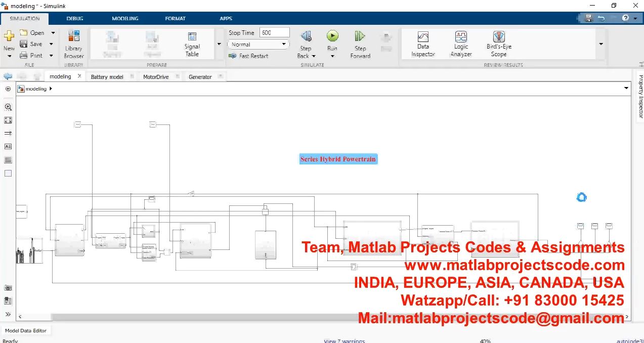
Task: Open the Run dropdown arrow
Action: coord(332,56)
